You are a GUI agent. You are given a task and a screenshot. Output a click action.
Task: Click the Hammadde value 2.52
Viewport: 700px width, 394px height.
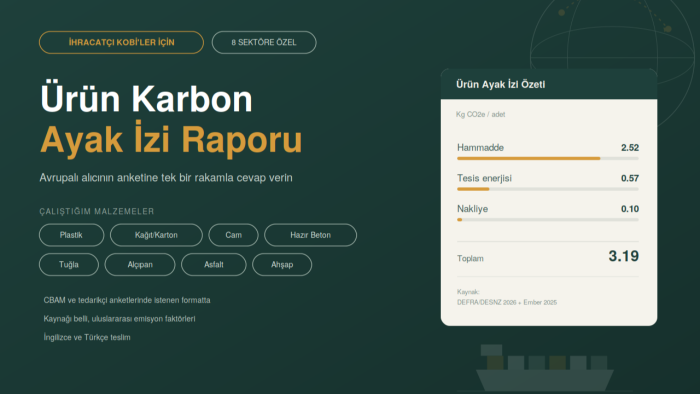pyautogui.click(x=629, y=148)
